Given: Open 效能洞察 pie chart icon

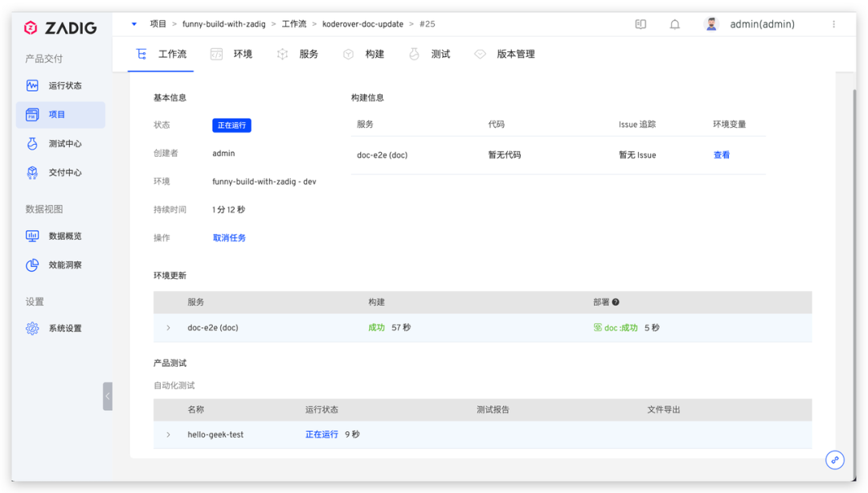Looking at the screenshot, I should click(32, 265).
